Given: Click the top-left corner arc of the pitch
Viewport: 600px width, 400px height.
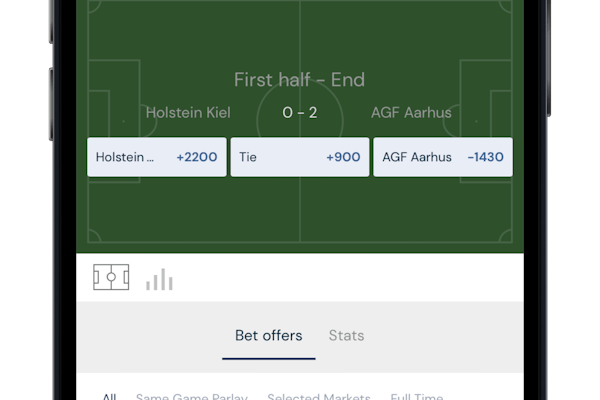Looking at the screenshot, I should [x=91, y=3].
